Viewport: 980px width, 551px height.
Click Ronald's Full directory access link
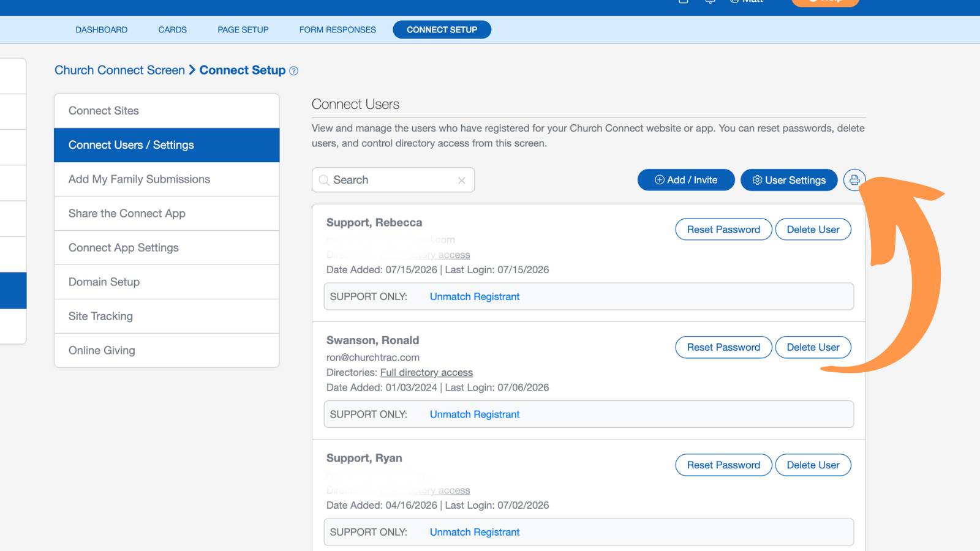(426, 372)
